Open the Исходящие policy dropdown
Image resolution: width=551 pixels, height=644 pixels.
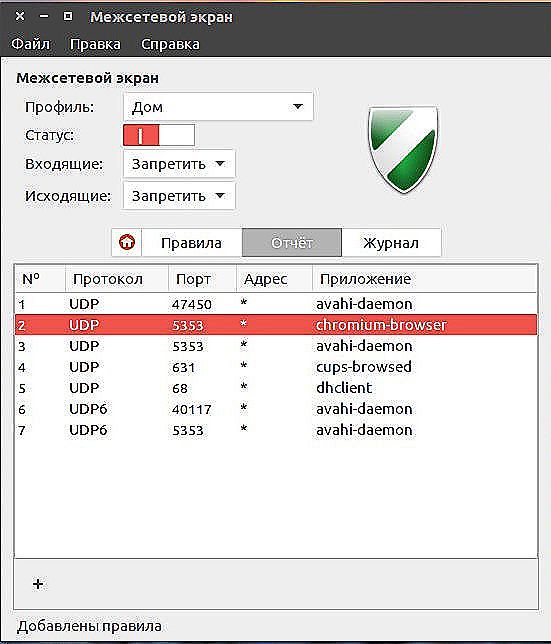[179, 196]
